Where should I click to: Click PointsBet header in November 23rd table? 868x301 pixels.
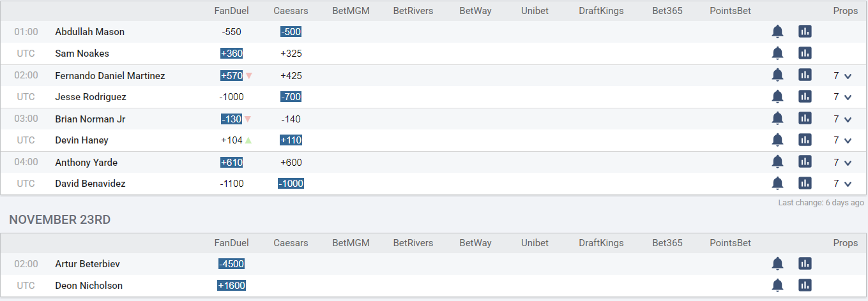click(x=730, y=243)
